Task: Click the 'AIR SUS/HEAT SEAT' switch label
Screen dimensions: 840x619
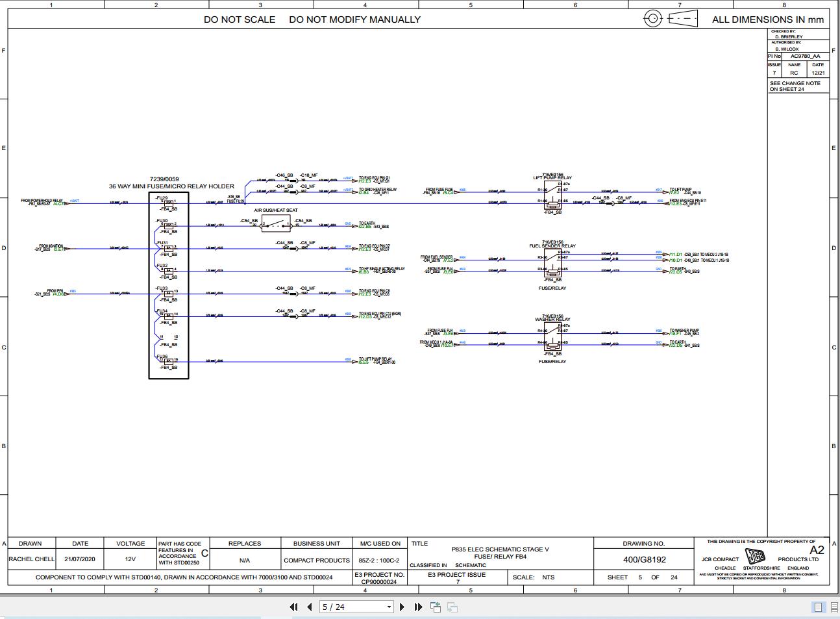Action: (x=276, y=210)
